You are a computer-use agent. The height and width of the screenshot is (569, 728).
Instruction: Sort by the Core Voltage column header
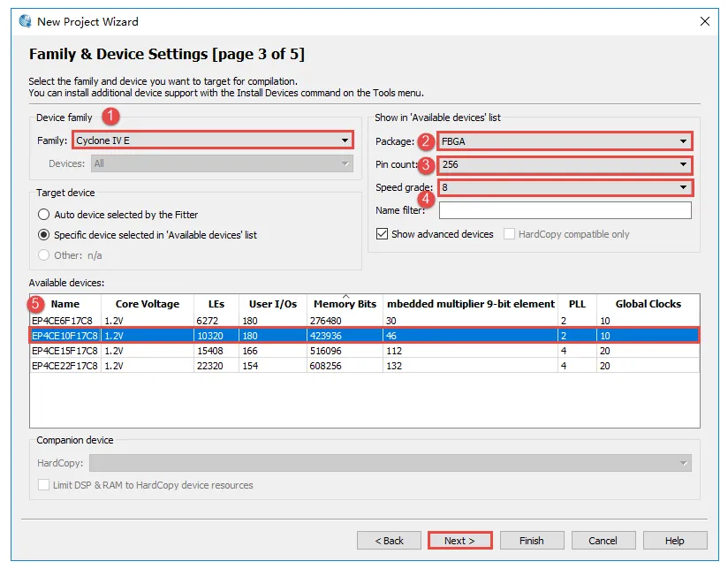[x=148, y=304]
